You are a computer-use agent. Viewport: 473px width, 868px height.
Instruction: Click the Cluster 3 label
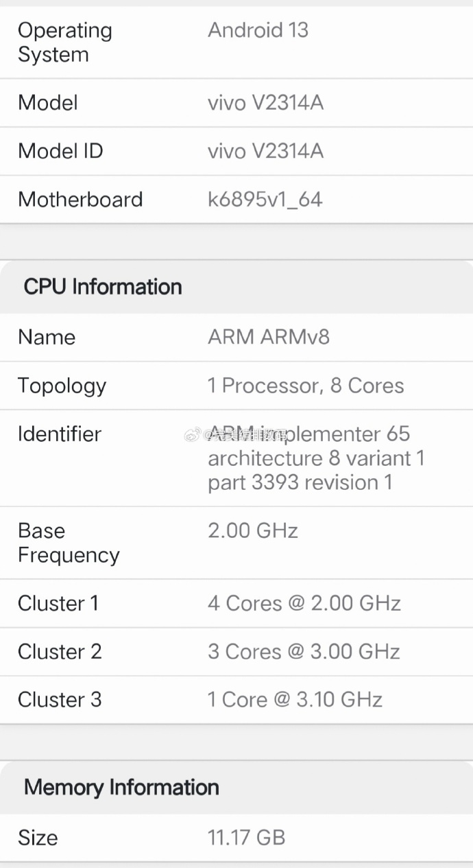[x=60, y=700]
